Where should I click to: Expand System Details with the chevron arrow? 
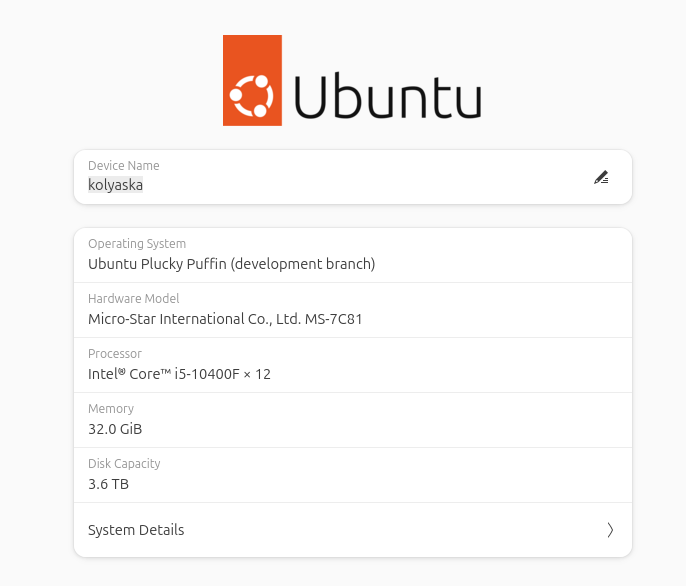click(610, 530)
